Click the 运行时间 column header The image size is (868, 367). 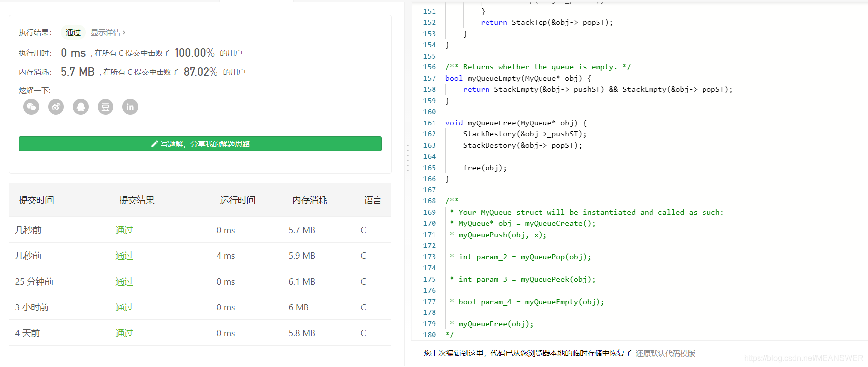[238, 200]
